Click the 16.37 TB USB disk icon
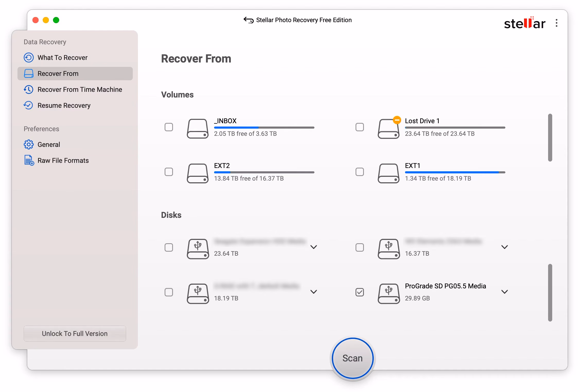The height and width of the screenshot is (392, 580). pos(389,249)
